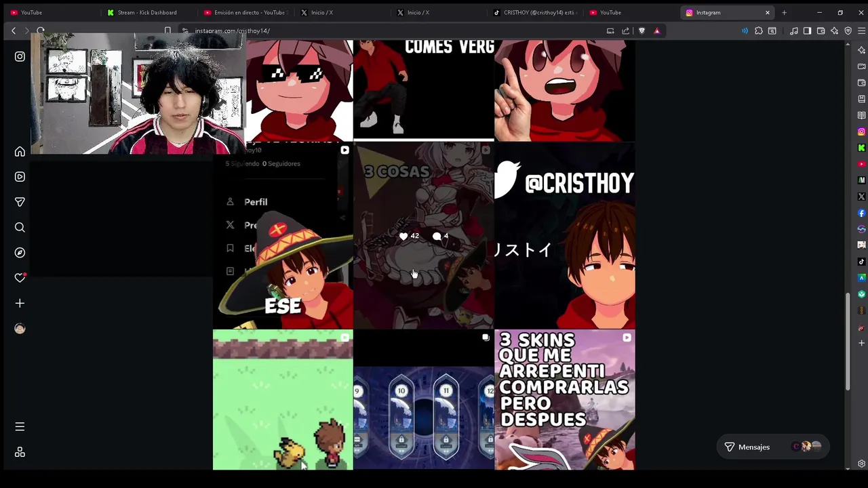This screenshot has width=868, height=488.
Task: Open Reels from Instagram left sidebar
Action: point(20,177)
